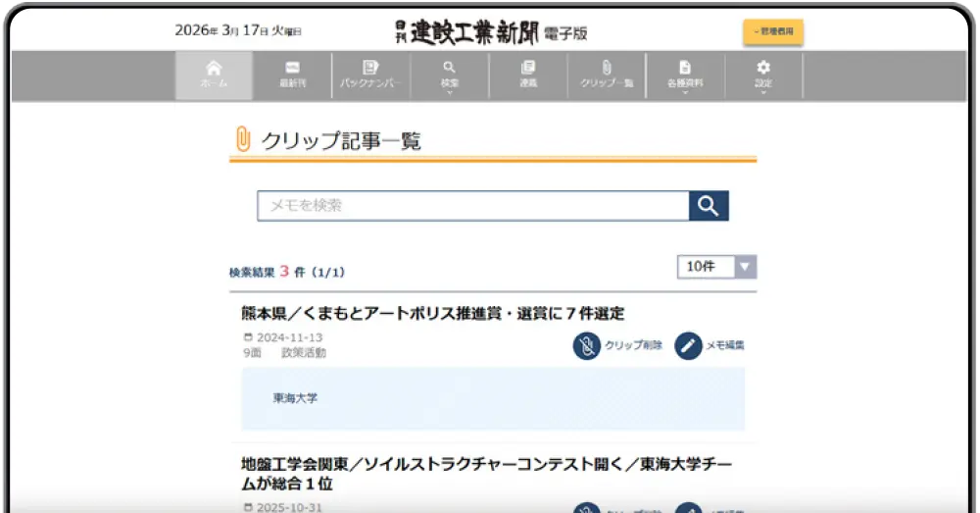This screenshot has width=980, height=513.
Task: Click memo edit pencil icon for 熊本県 article
Action: [689, 345]
